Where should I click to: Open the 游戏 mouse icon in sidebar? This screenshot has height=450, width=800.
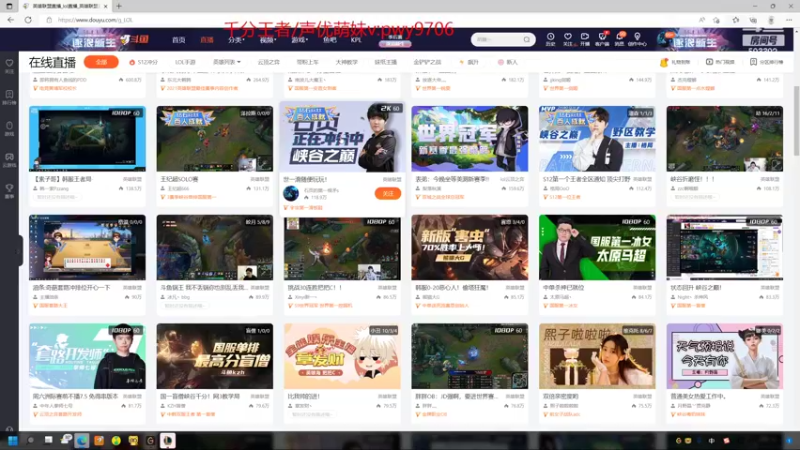pyautogui.click(x=9, y=128)
